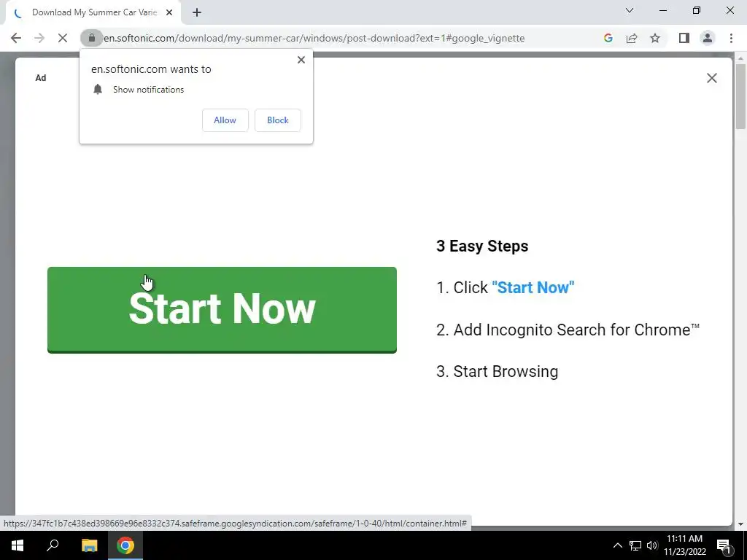Viewport: 747px width, 560px height.
Task: Toggle the browser side panel
Action: point(684,38)
